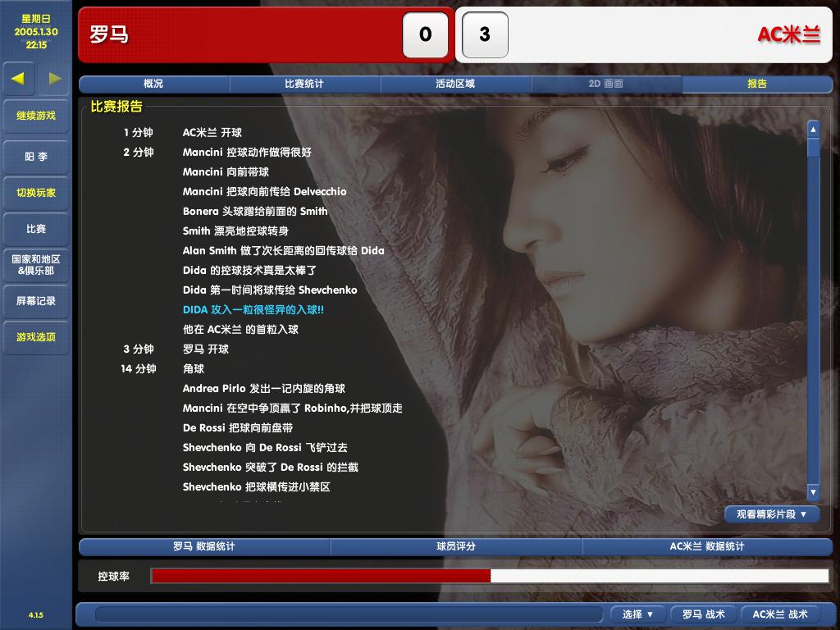Image resolution: width=840 pixels, height=630 pixels.
Task: Click the '角球' corner event line
Action: point(194,369)
